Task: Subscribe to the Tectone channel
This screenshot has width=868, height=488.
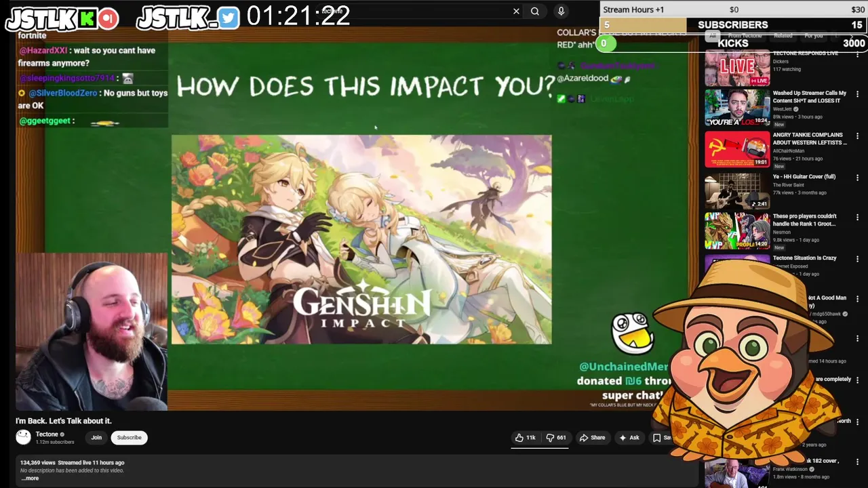Action: coord(129,438)
